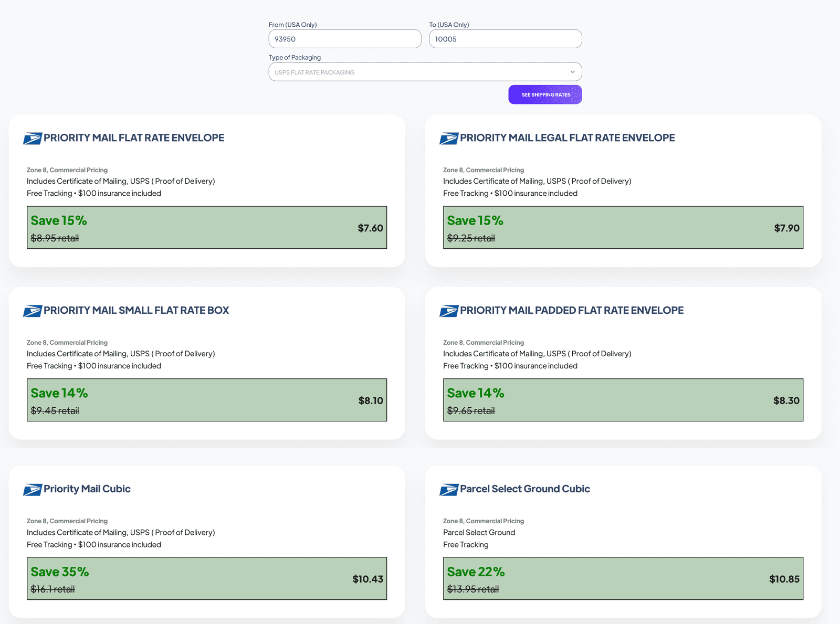The image size is (840, 624).
Task: Select the Priority Mail Small Flat Rate Box heading
Action: [x=136, y=310]
